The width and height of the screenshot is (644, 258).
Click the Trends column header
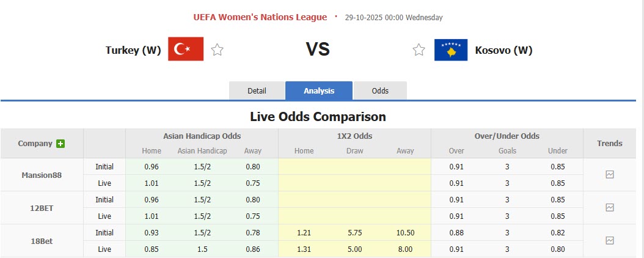[x=609, y=143]
